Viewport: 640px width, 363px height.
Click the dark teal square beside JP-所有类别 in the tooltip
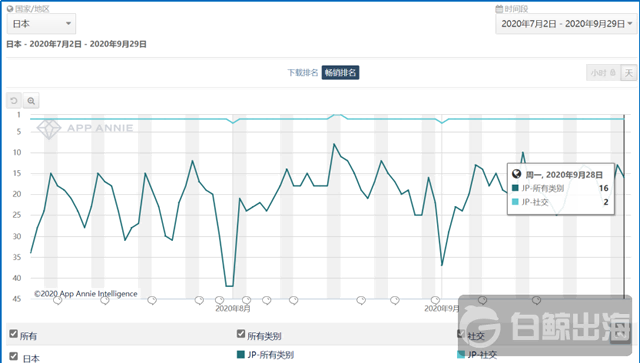coord(515,188)
